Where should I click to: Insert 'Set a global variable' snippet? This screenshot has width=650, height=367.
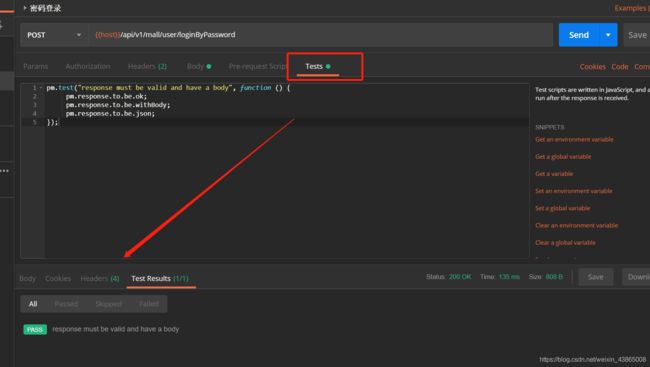click(563, 208)
